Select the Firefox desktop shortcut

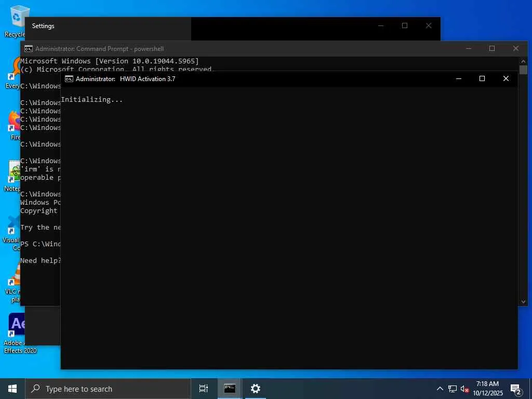tap(14, 126)
